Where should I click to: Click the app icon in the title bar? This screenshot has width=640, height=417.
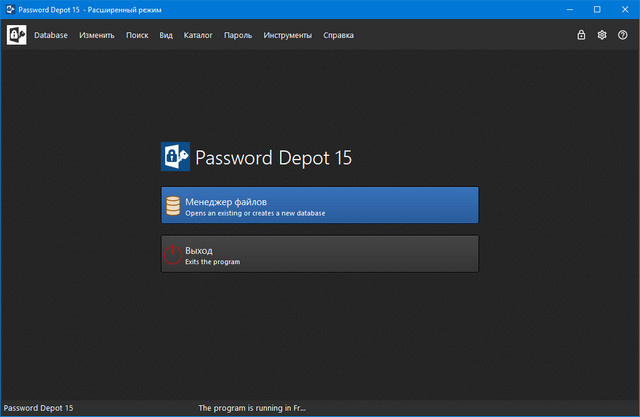pos(10,9)
